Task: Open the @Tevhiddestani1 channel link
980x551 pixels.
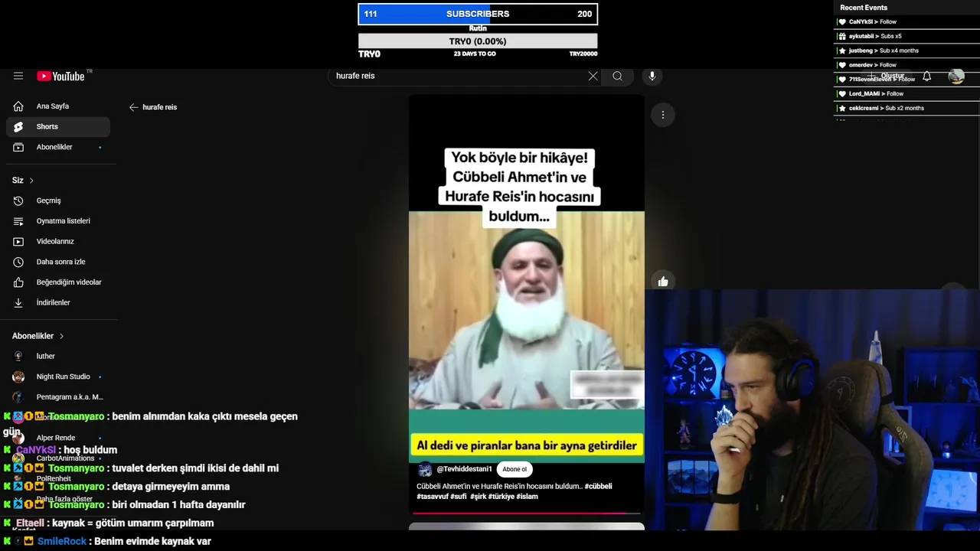Action: pyautogui.click(x=464, y=469)
